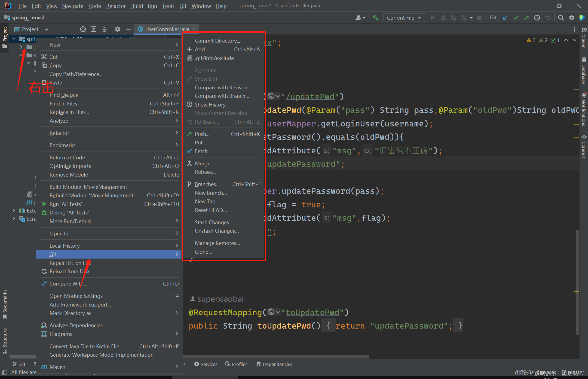588x379 pixels.
Task: Click the Git rollback icon in toolbar
Action: (x=548, y=18)
